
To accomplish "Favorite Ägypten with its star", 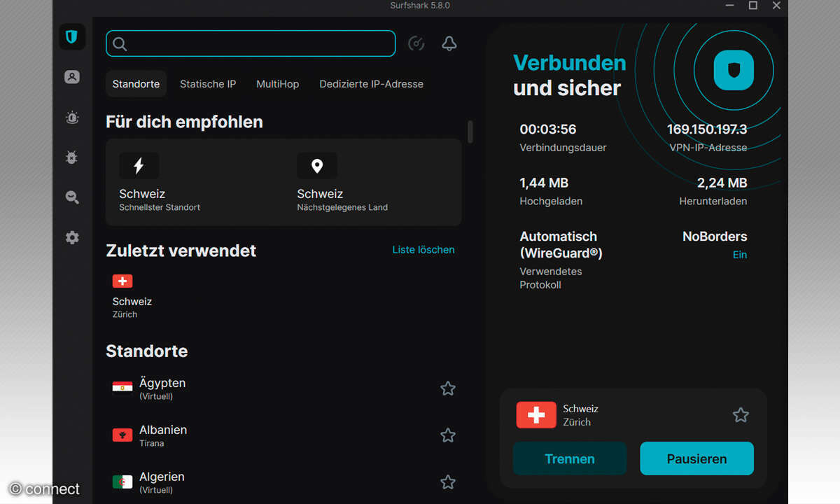I will pos(448,388).
